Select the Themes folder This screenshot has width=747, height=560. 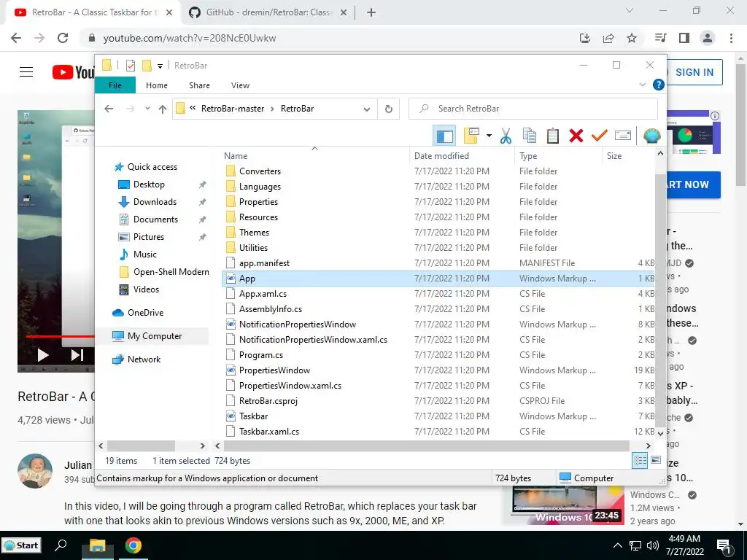254,233
